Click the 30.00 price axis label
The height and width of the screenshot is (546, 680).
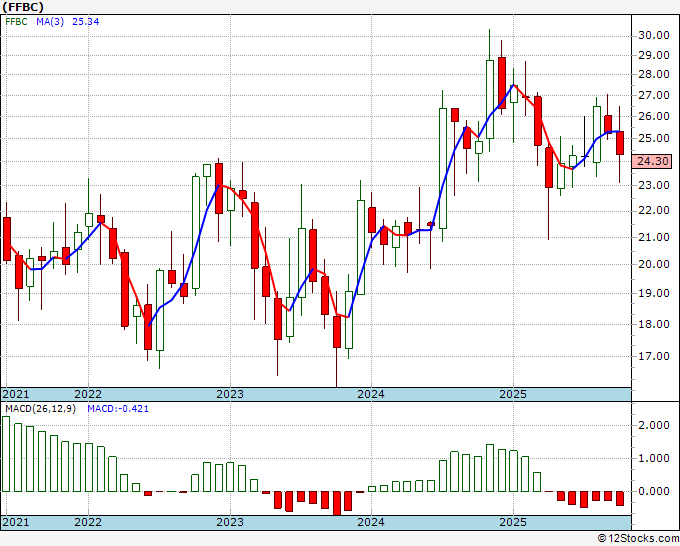click(654, 35)
